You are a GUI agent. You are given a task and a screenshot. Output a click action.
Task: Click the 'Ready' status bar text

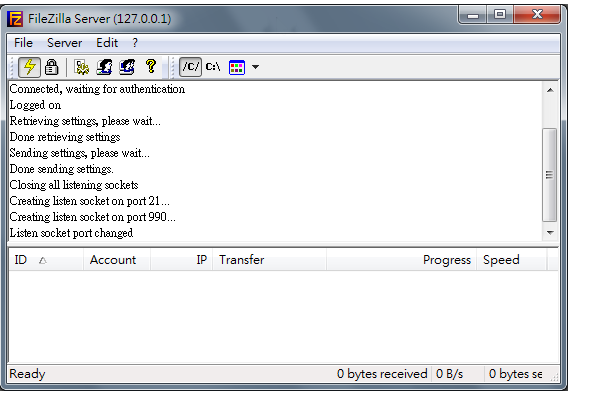click(27, 374)
